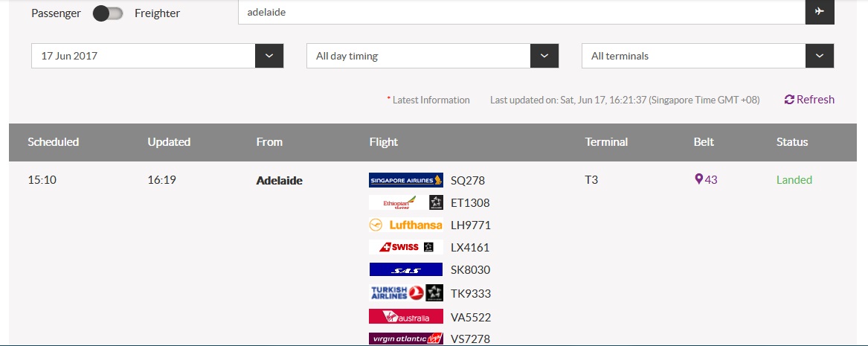The height and width of the screenshot is (346, 868).
Task: Click the adelaide search input field
Action: (521, 12)
